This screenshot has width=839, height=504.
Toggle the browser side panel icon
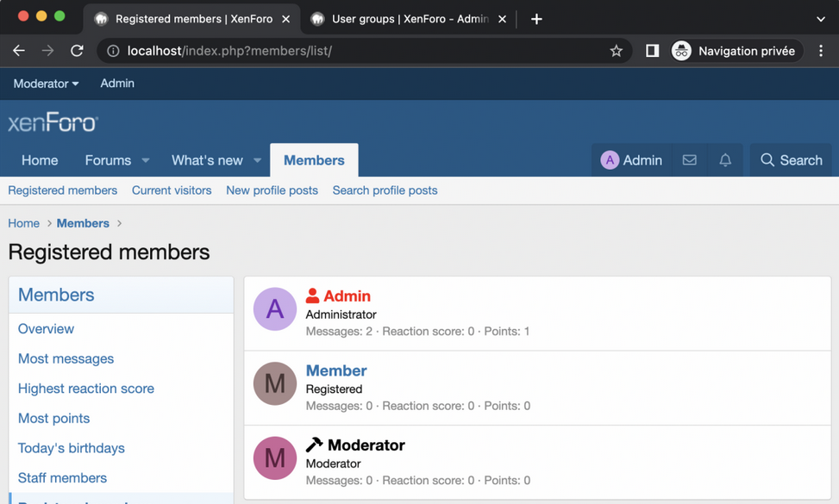(652, 51)
